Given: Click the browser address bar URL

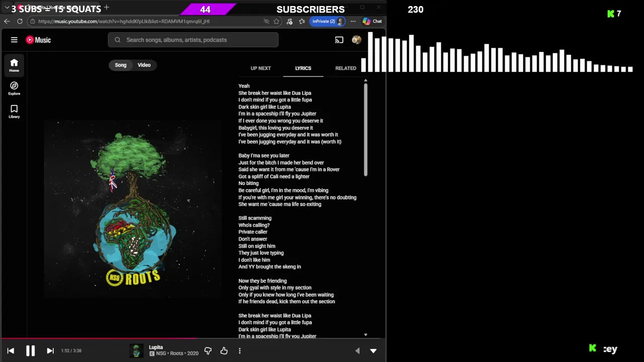Looking at the screenshot, I should tap(124, 21).
